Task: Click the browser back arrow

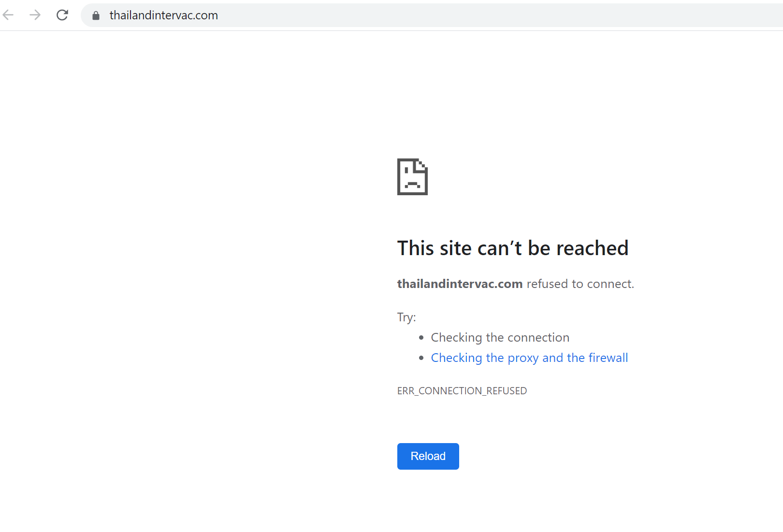Action: (x=8, y=15)
